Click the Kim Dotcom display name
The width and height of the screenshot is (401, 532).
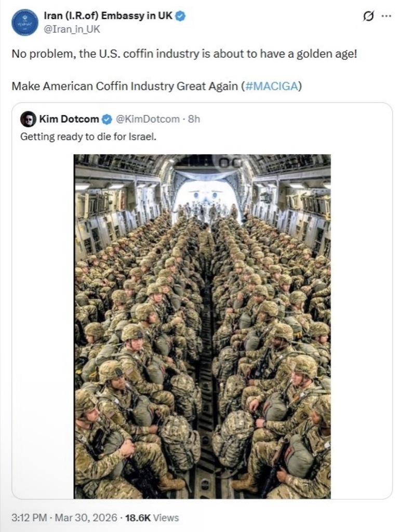pos(69,119)
